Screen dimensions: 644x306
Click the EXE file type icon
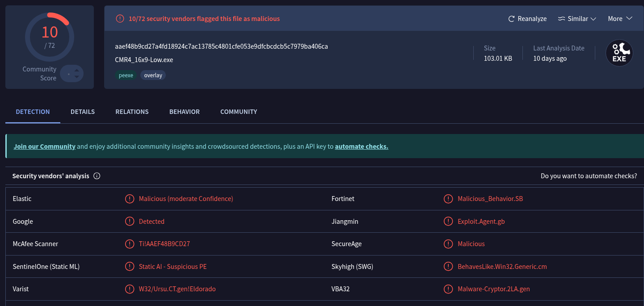pyautogui.click(x=619, y=53)
